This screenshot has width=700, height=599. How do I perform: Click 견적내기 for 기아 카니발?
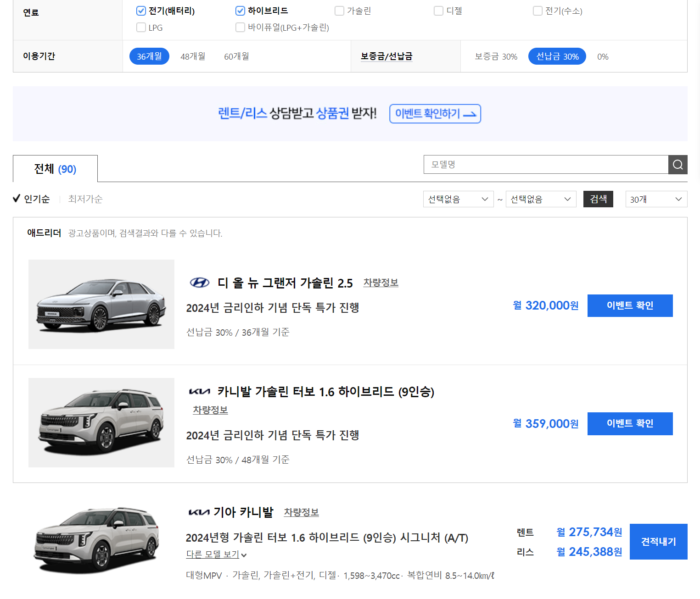(659, 542)
